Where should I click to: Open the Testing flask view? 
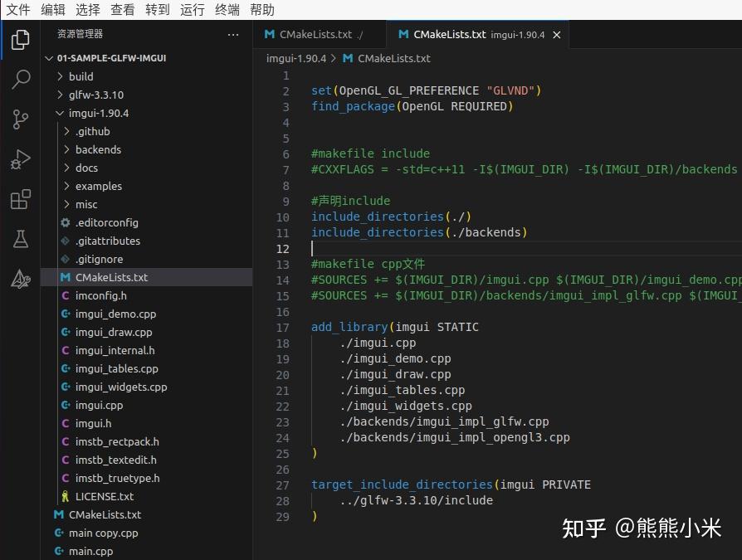pyautogui.click(x=20, y=238)
